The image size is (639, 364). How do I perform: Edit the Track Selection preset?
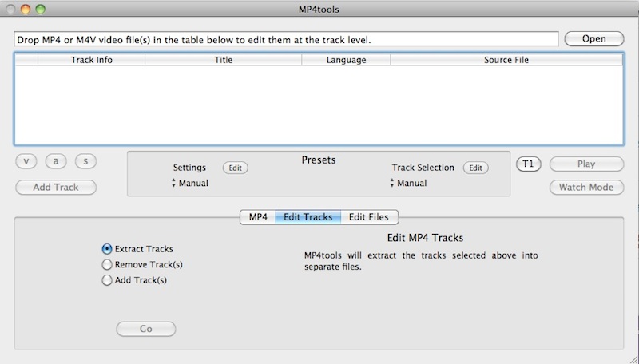pyautogui.click(x=475, y=168)
